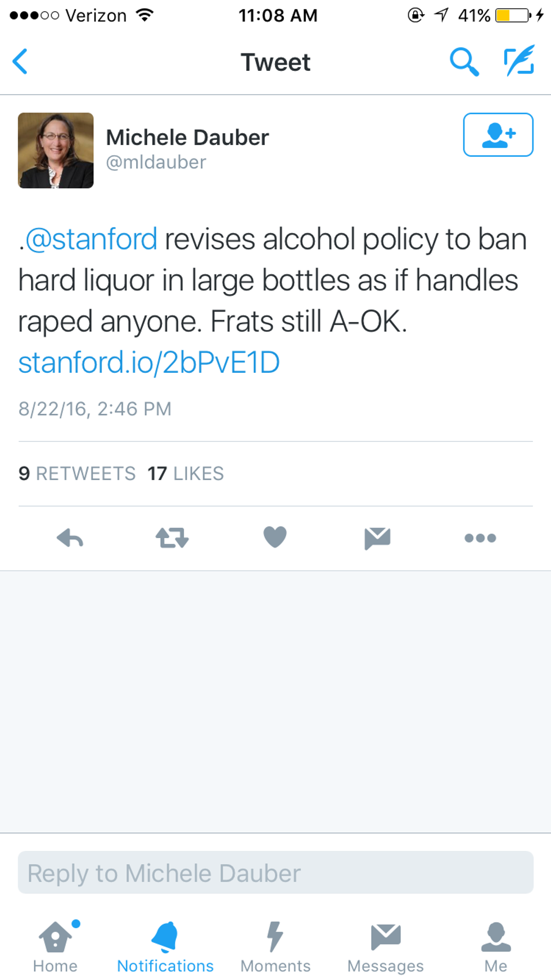Share tweet via direct message envelope icon
The width and height of the screenshot is (551, 980).
[x=377, y=538]
